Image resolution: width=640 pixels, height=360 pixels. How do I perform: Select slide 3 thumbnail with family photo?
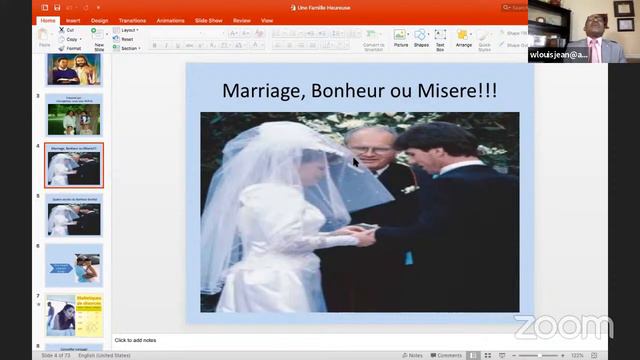point(74,115)
